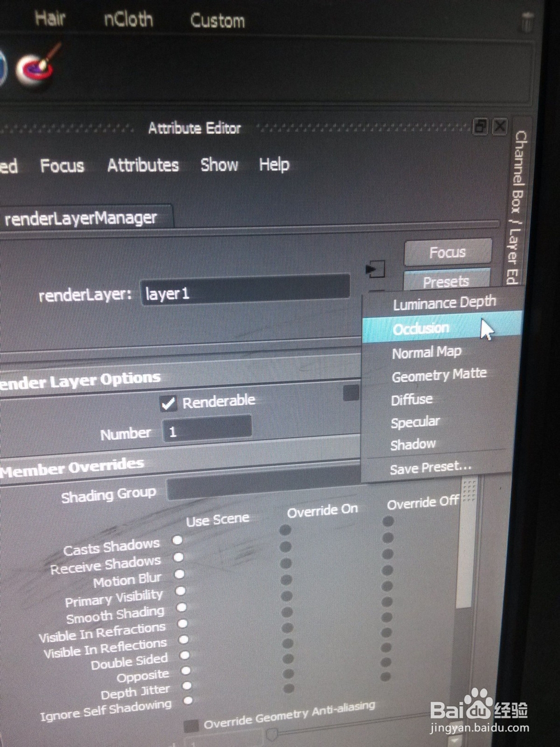Set Casts Shadows to Override On
Image resolution: width=560 pixels, height=747 pixels.
click(285, 530)
